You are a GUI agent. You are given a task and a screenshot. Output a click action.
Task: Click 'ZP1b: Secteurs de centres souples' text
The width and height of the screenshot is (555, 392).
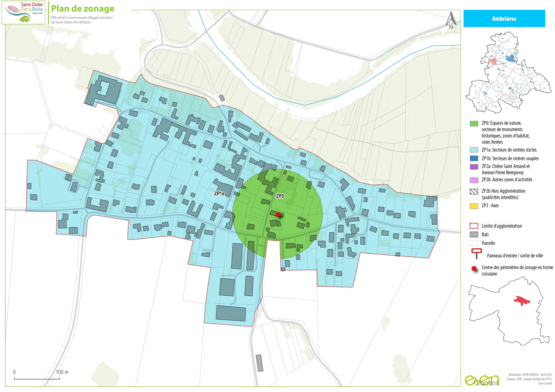(x=510, y=158)
